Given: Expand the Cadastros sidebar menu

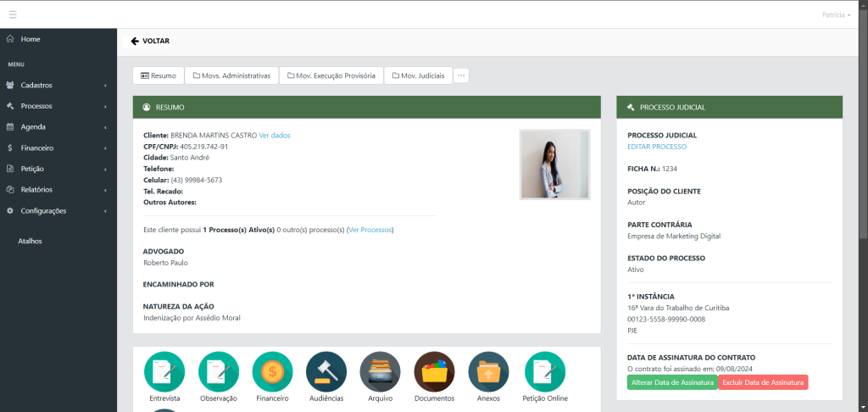Looking at the screenshot, I should [58, 86].
